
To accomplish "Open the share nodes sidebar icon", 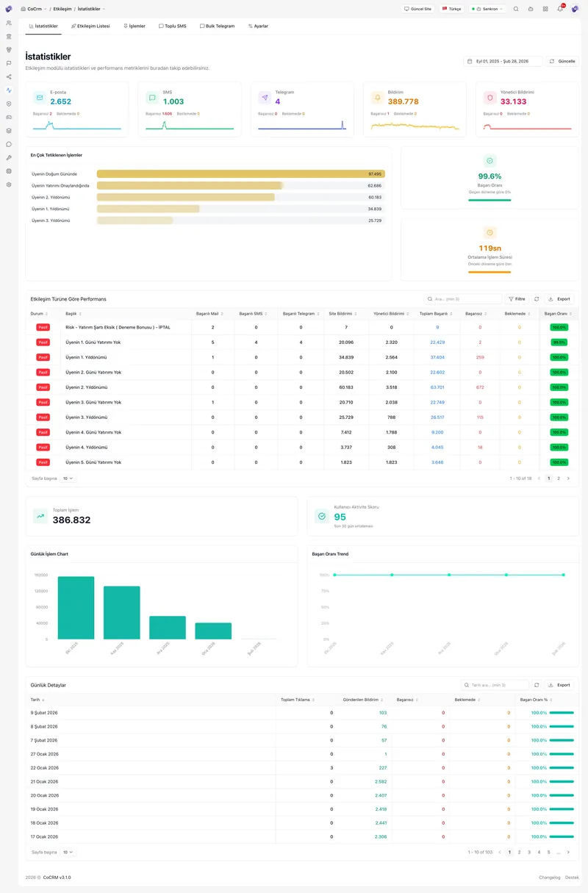I will [x=9, y=76].
